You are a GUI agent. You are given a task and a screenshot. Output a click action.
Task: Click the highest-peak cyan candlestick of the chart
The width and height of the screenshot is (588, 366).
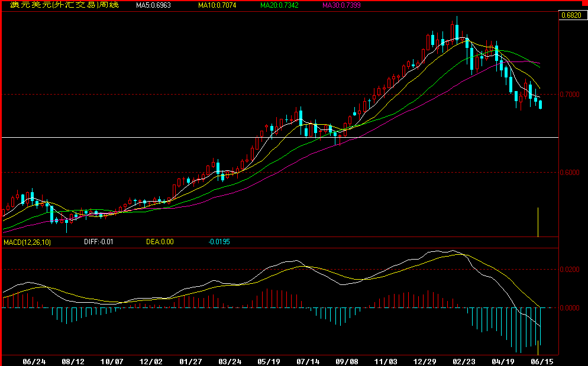click(457, 31)
